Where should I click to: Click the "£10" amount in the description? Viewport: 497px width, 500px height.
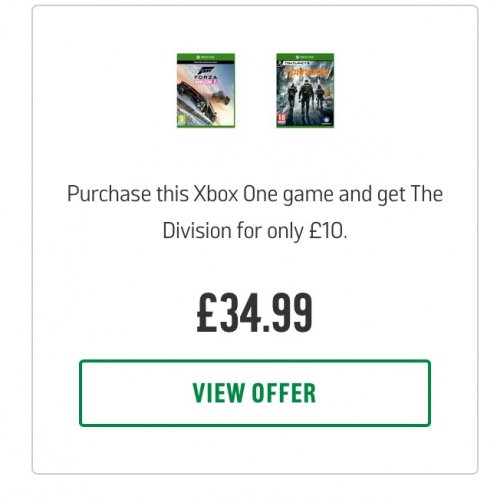tap(326, 231)
